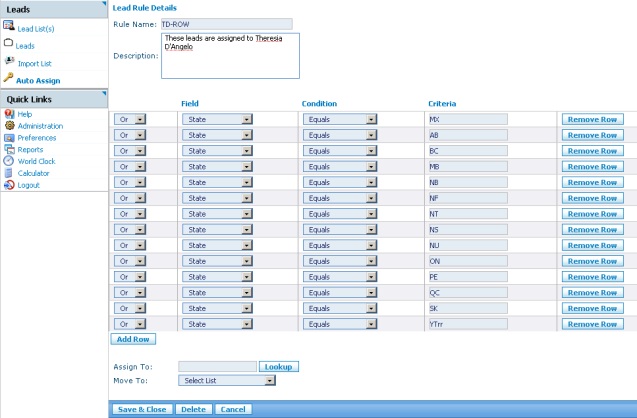
Task: Click the Logout link
Action: [x=28, y=185]
